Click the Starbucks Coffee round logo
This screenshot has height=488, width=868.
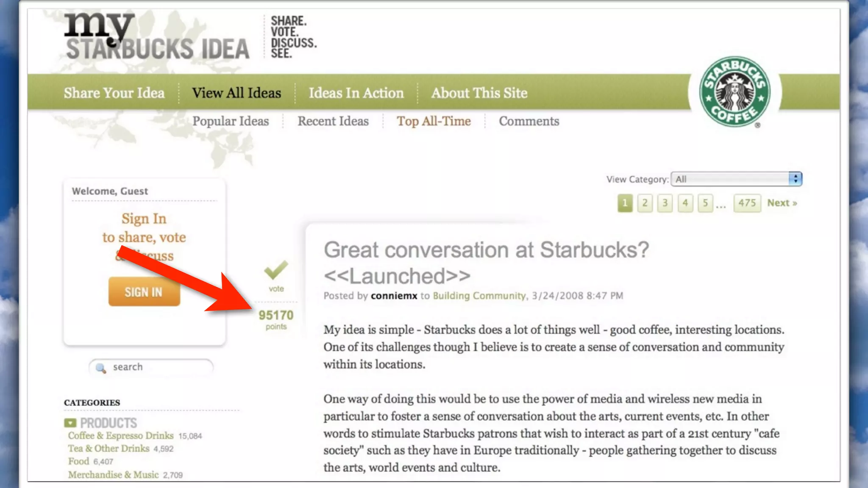pyautogui.click(x=734, y=92)
